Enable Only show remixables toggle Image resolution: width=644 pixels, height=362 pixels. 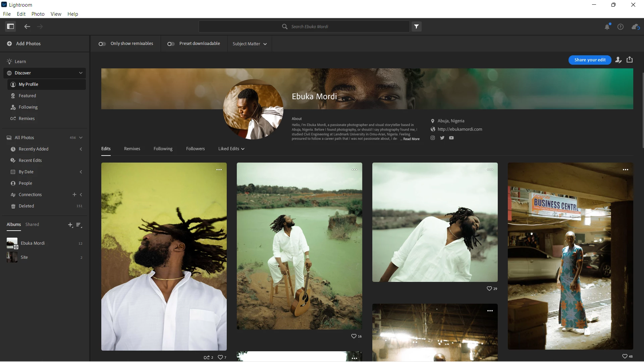click(x=102, y=44)
